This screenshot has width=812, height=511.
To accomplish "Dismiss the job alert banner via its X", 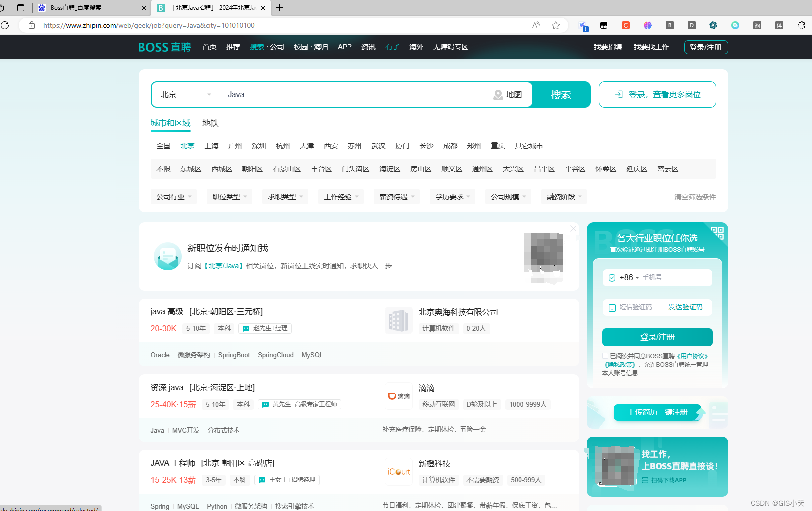I will tap(573, 228).
